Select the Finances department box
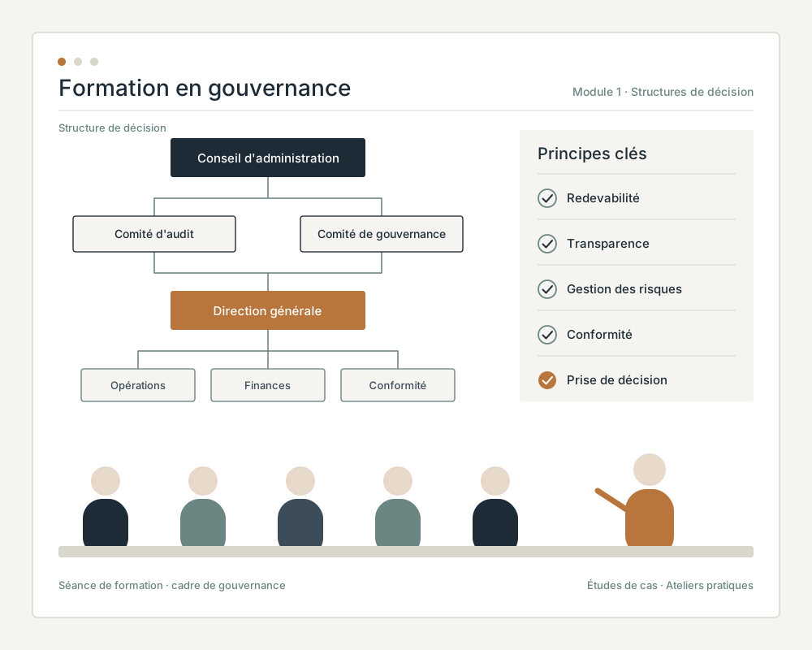 coord(268,385)
